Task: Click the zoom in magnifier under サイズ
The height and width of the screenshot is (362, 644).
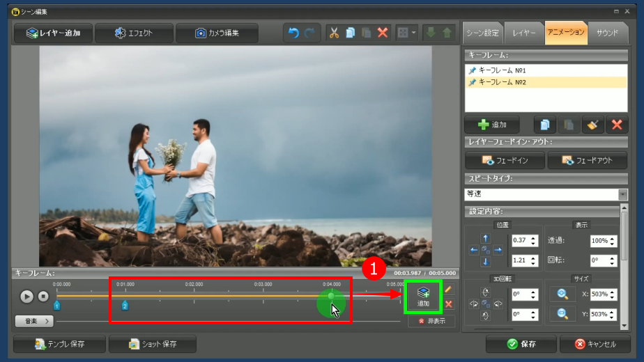Action: click(561, 294)
